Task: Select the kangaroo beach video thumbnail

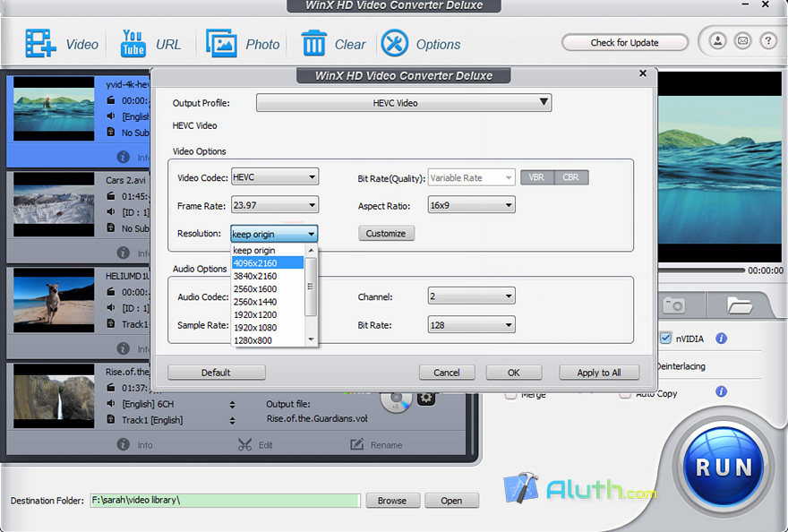Action: pyautogui.click(x=54, y=300)
